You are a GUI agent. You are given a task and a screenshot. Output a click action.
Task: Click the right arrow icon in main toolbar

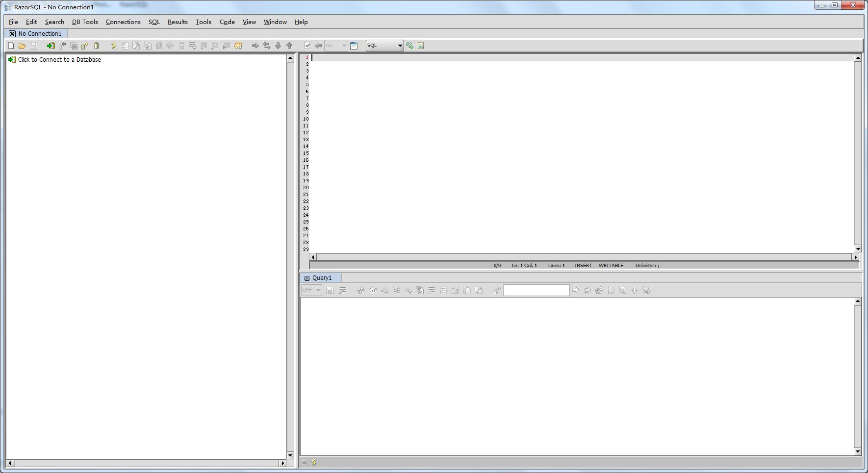255,46
